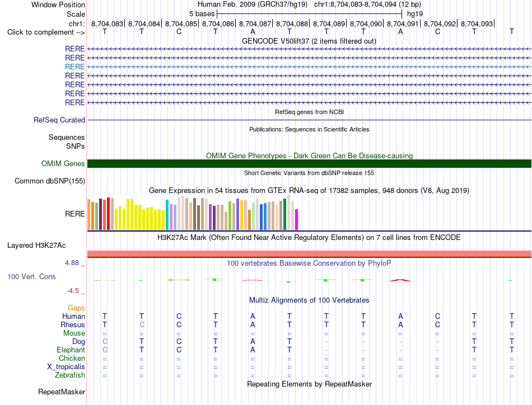
Task: Click the Chicken species row label
Action: pyautogui.click(x=72, y=358)
